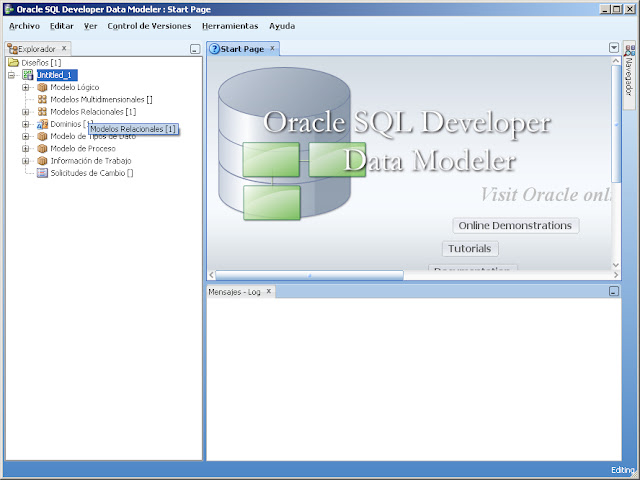
Task: Click the Modelos Relacionales icon
Action: tap(42, 111)
